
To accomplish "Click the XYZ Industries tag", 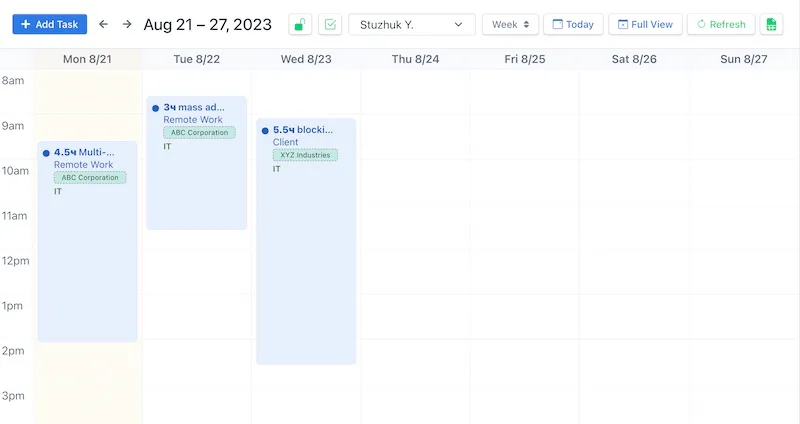I will 305,155.
